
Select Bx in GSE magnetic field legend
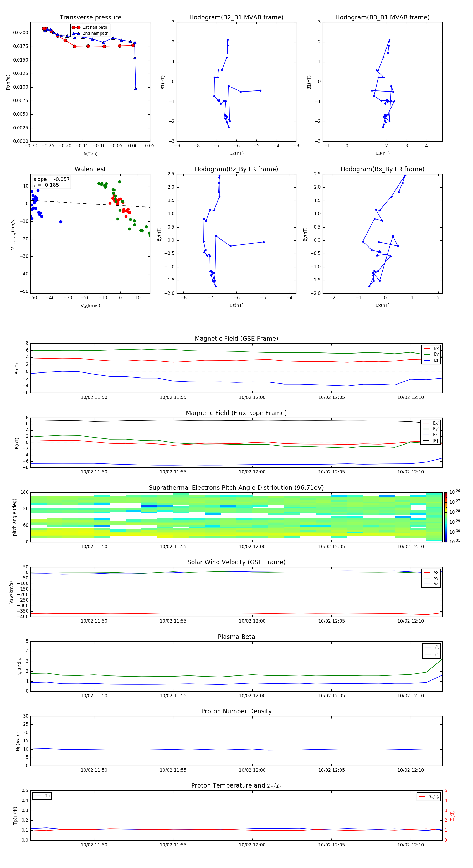pyautogui.click(x=431, y=349)
